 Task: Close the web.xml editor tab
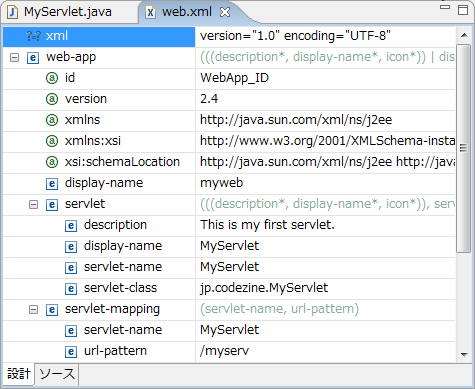click(225, 12)
